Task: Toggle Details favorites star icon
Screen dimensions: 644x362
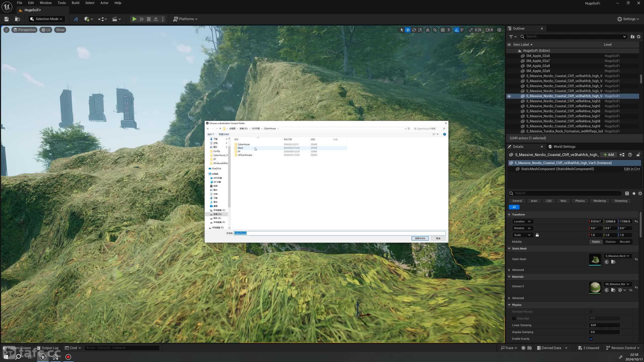Action: 634,193
